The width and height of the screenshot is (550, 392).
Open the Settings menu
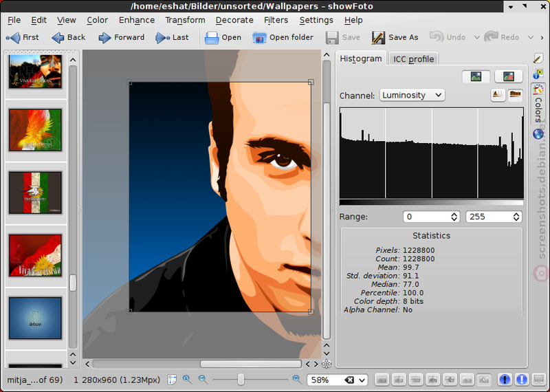tap(316, 21)
